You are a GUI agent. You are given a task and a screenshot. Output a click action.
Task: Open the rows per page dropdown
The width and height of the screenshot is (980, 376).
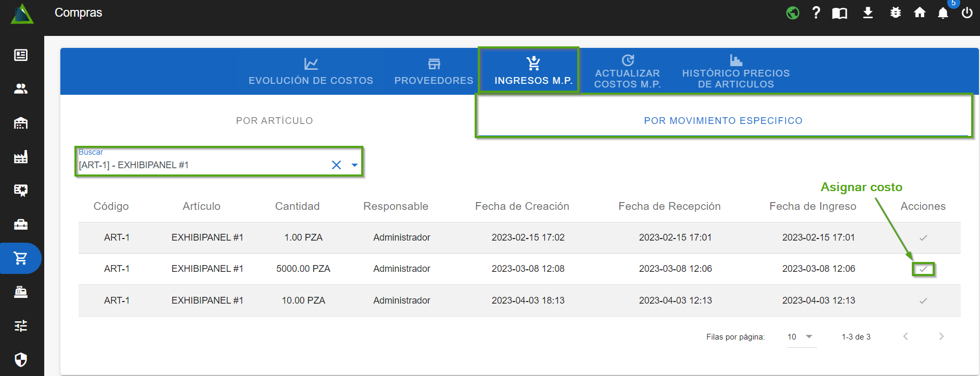pos(801,337)
